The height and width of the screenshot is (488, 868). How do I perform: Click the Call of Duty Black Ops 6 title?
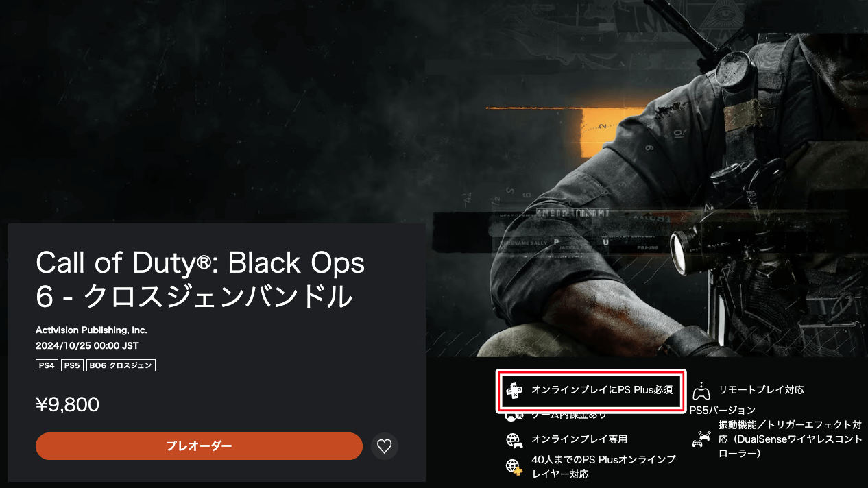coord(200,279)
